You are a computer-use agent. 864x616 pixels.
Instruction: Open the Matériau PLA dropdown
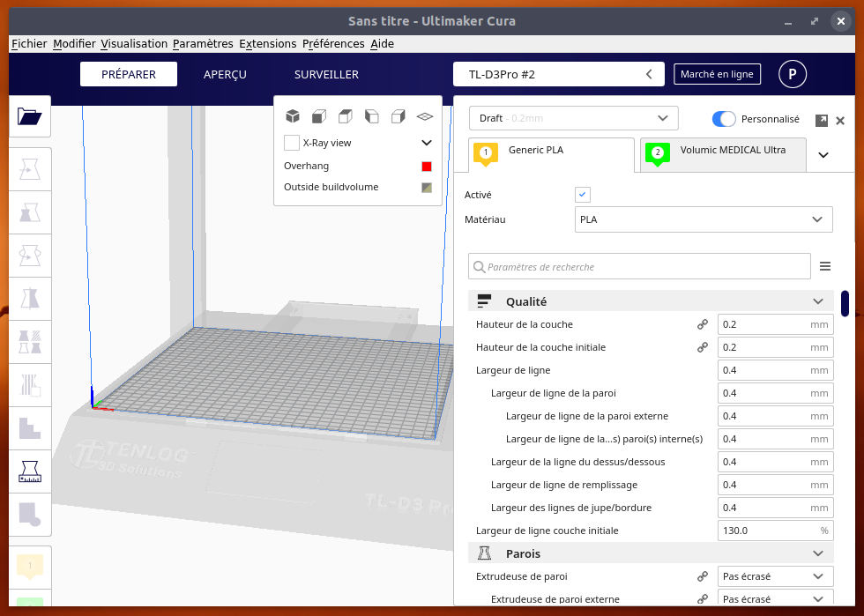pyautogui.click(x=704, y=219)
